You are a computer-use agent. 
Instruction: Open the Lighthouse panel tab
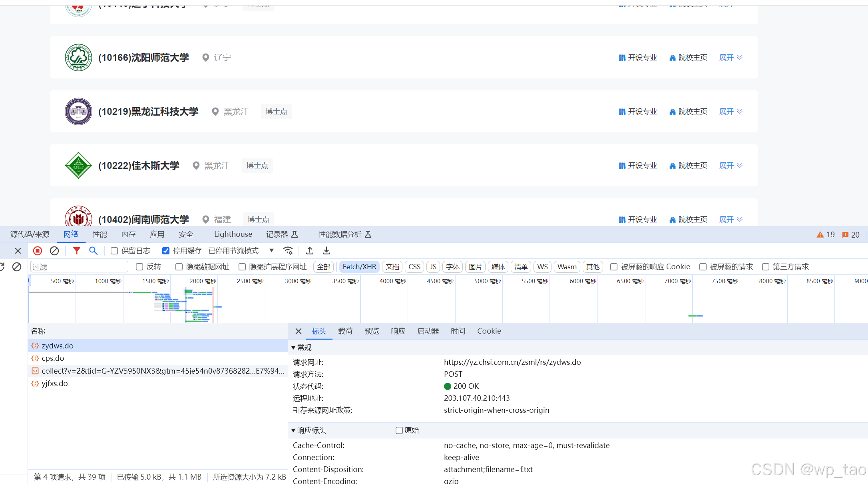click(233, 234)
